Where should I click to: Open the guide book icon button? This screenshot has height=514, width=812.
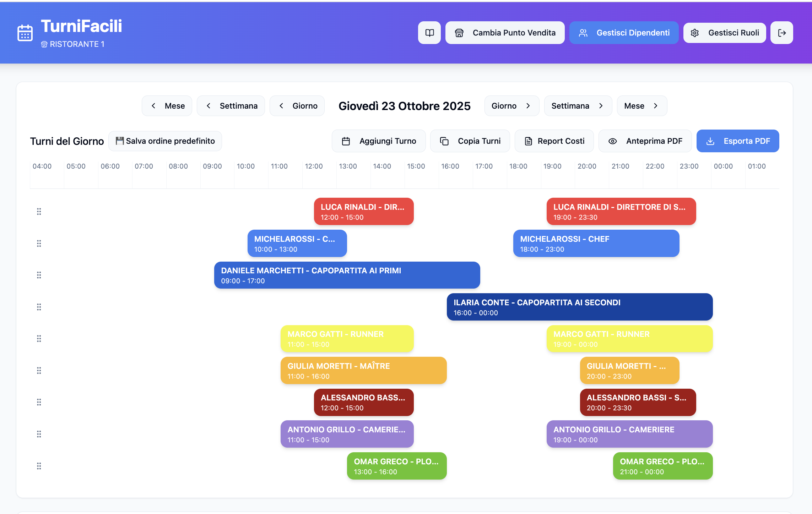429,33
